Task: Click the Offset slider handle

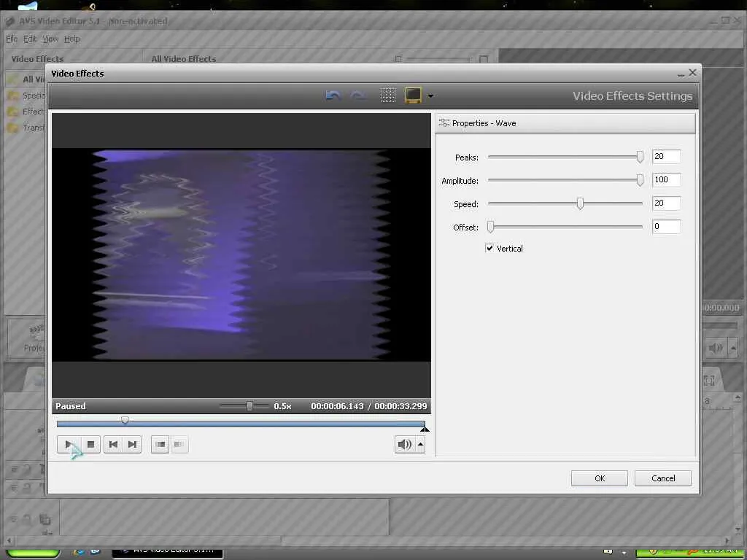Action: click(490, 227)
